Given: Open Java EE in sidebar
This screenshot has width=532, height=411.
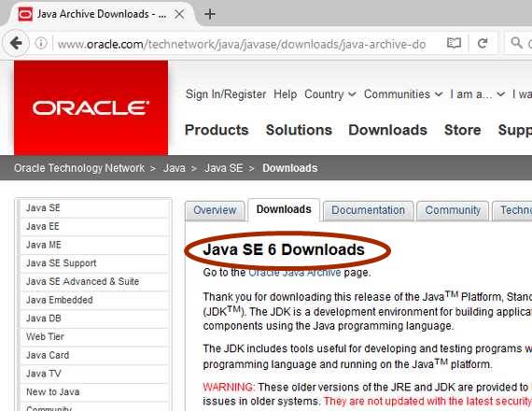Looking at the screenshot, I should [x=94, y=226].
